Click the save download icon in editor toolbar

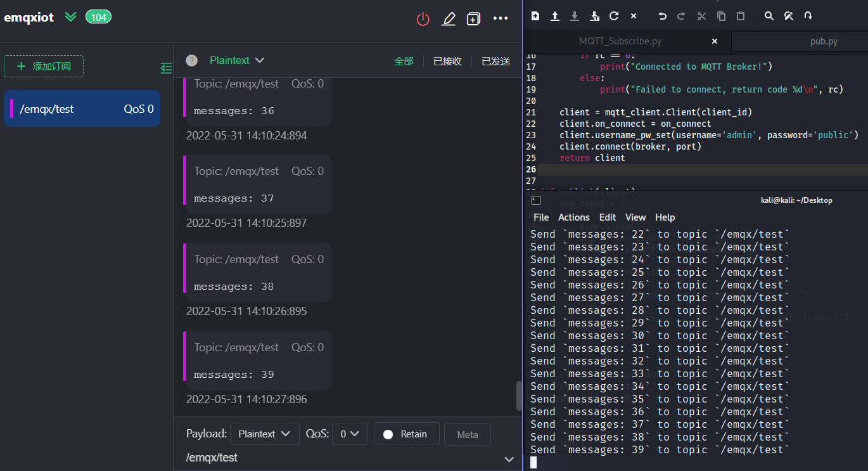pos(575,16)
